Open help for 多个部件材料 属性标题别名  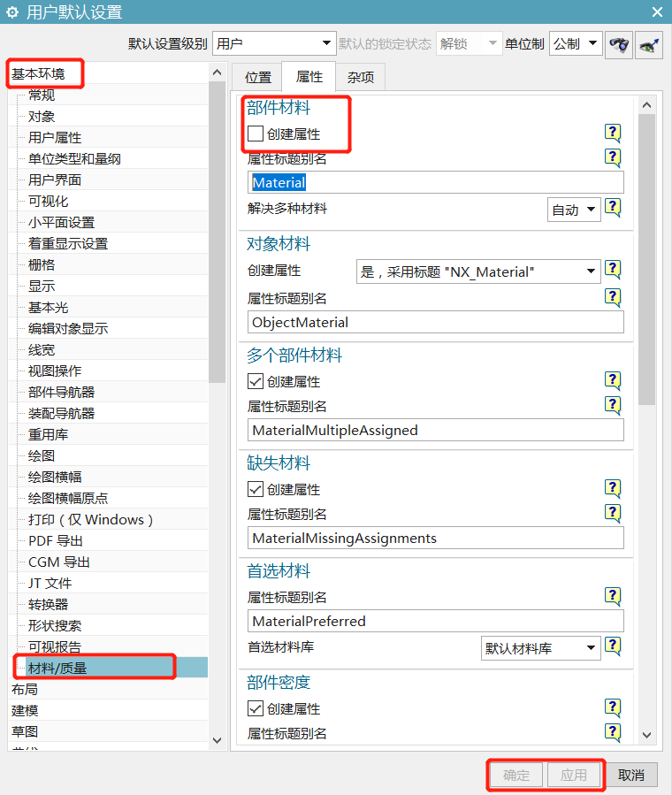tap(613, 406)
